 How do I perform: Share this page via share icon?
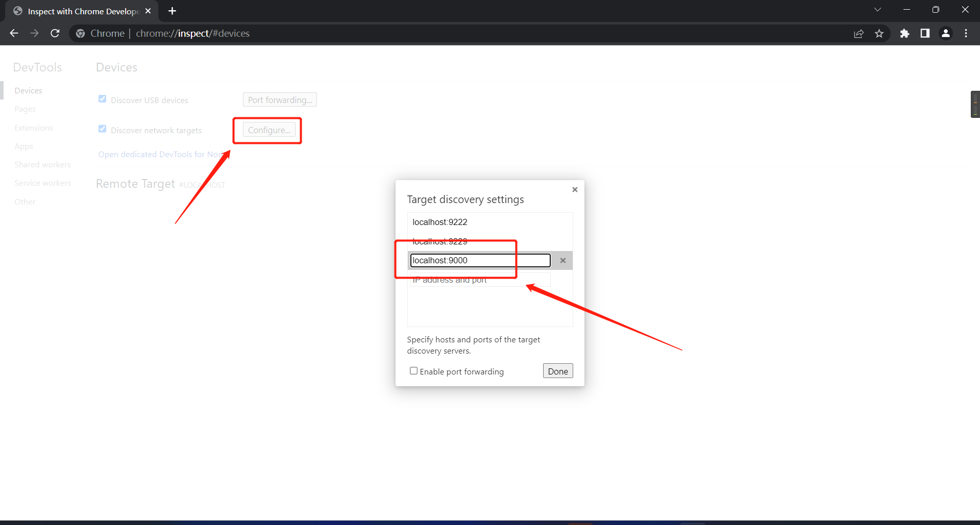pyautogui.click(x=859, y=33)
